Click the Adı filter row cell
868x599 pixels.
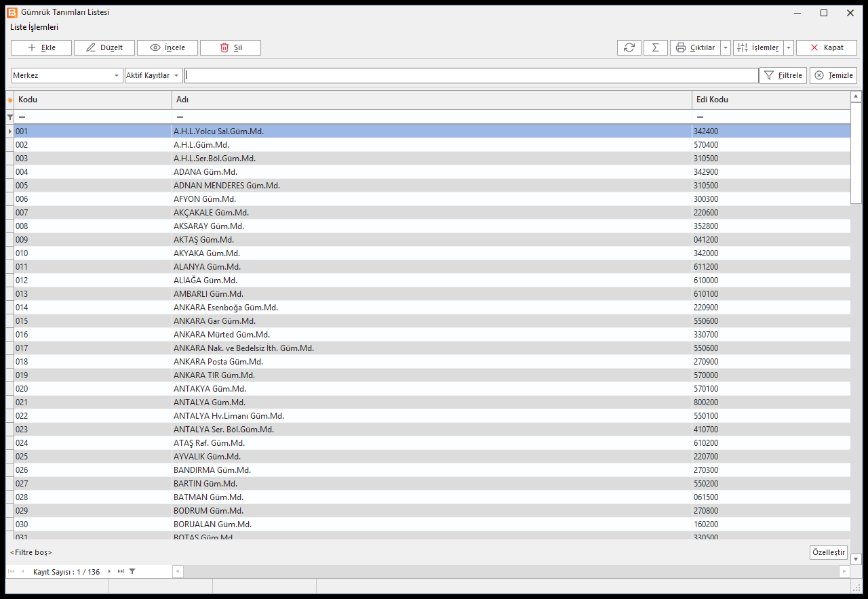coord(432,117)
